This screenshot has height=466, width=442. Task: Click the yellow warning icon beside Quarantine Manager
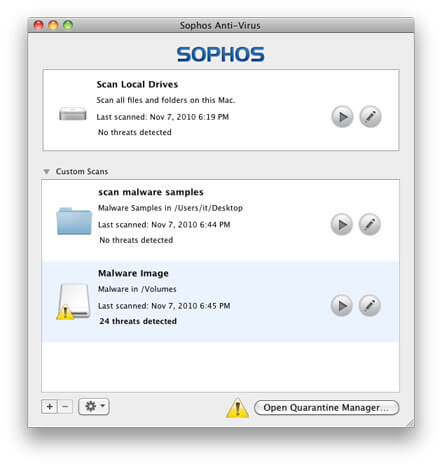coord(237,408)
